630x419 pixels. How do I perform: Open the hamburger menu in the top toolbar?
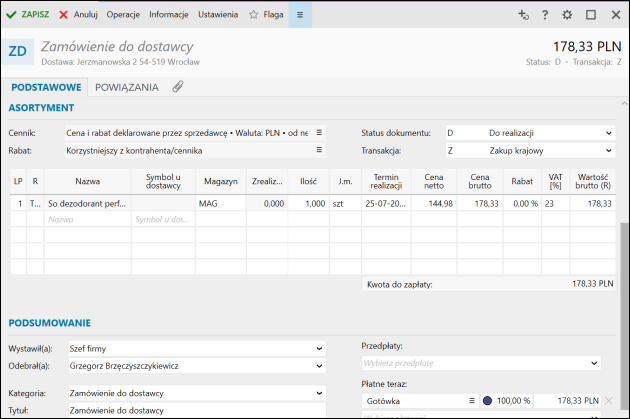[x=300, y=15]
